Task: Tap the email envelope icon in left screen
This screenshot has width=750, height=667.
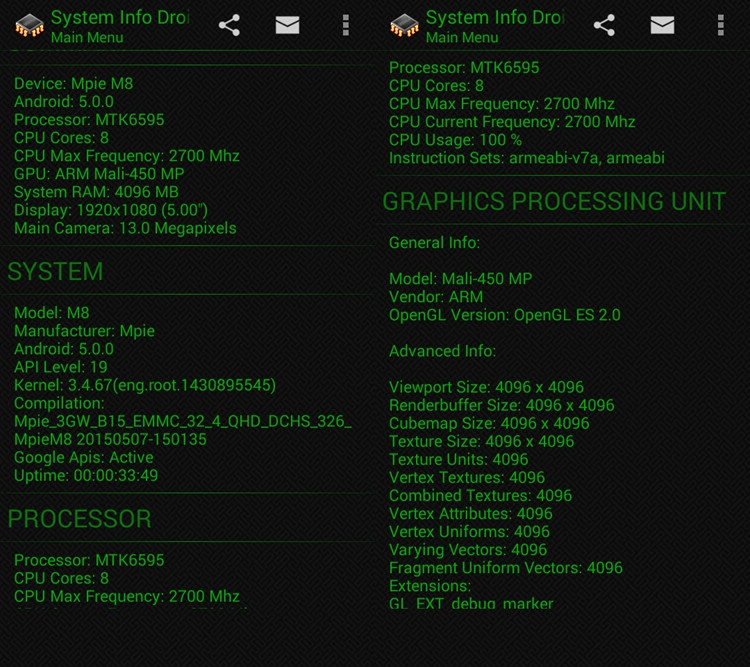Action: tap(287, 25)
